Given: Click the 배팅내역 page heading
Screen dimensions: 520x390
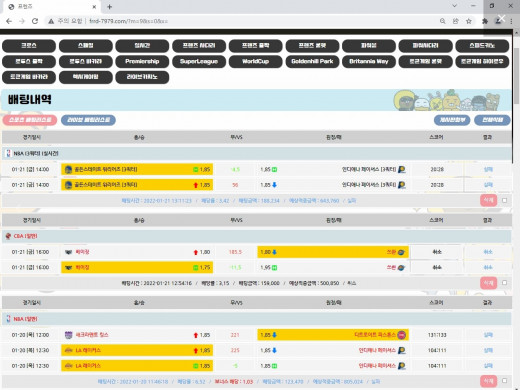Looking at the screenshot, I should (x=30, y=99).
